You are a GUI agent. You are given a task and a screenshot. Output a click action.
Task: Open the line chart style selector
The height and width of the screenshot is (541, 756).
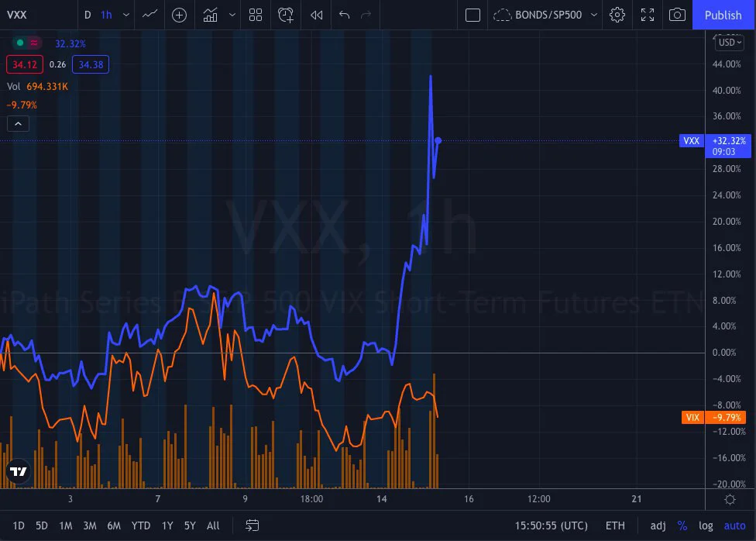150,15
